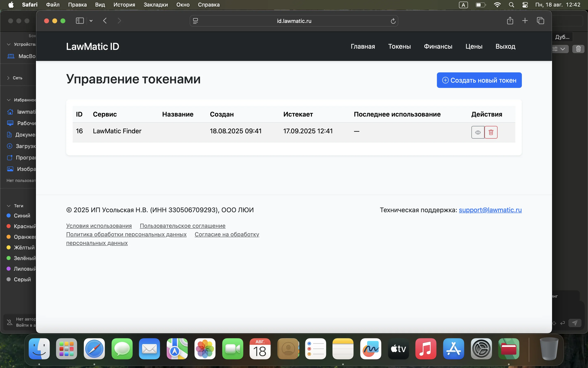Viewport: 588px width, 368px height.
Task: Open the Токены navigation link
Action: (x=399, y=46)
